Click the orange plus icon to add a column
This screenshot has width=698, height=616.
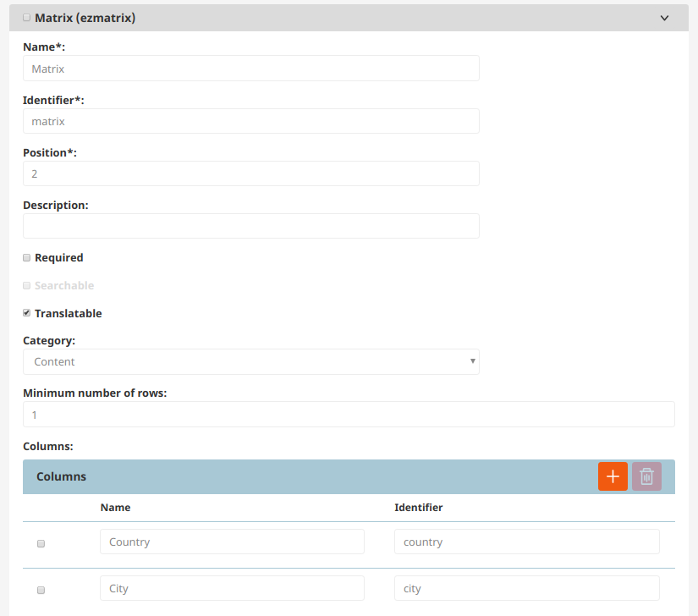coord(613,476)
